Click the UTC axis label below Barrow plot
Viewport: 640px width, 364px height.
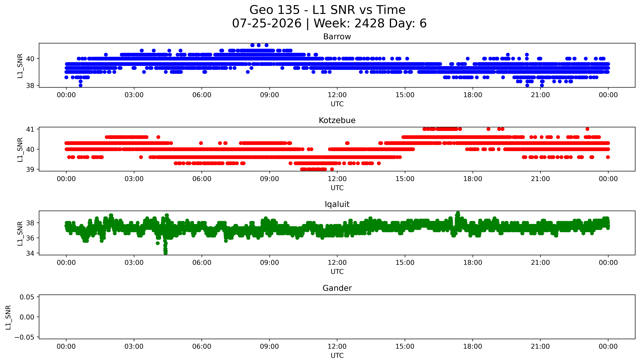tap(337, 104)
